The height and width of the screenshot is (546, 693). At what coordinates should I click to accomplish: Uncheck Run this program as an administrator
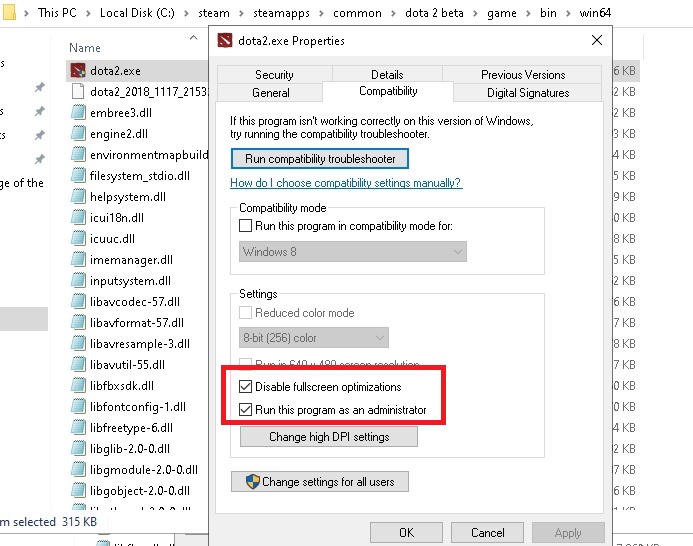tap(245, 409)
